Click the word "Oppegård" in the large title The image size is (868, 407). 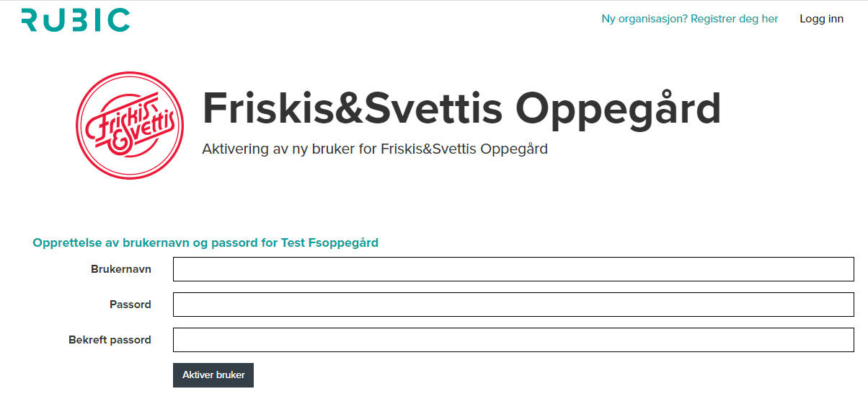[618, 108]
